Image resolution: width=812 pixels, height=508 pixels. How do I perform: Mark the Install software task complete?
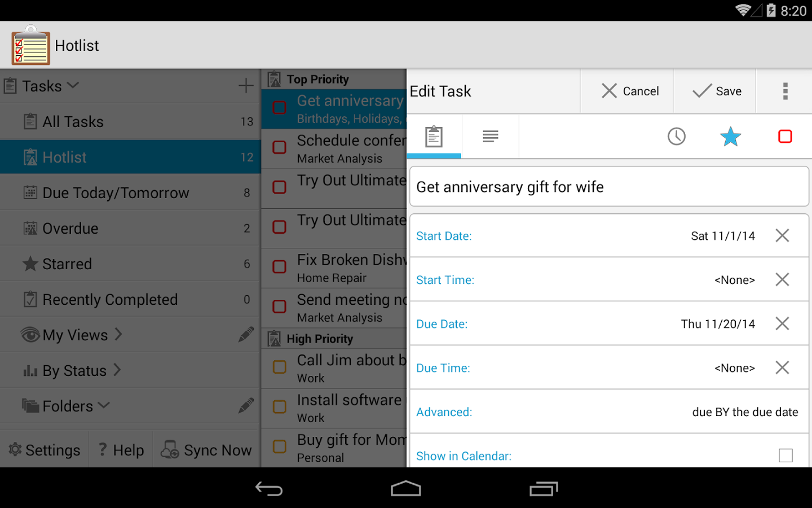279,406
